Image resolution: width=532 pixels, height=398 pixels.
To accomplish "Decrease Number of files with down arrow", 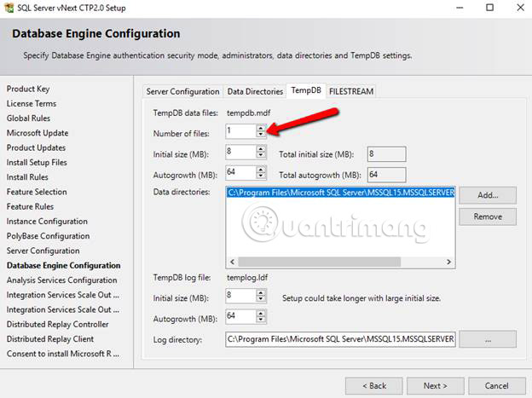I will click(x=261, y=134).
